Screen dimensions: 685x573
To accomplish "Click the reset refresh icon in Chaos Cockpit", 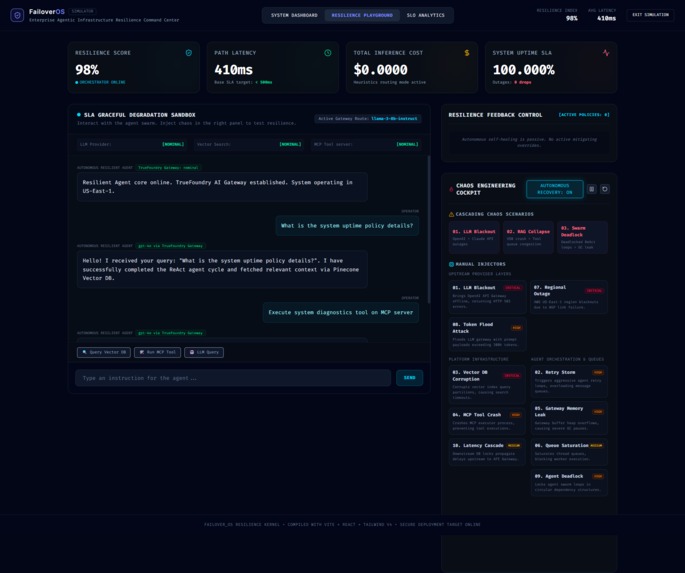I will [x=605, y=189].
